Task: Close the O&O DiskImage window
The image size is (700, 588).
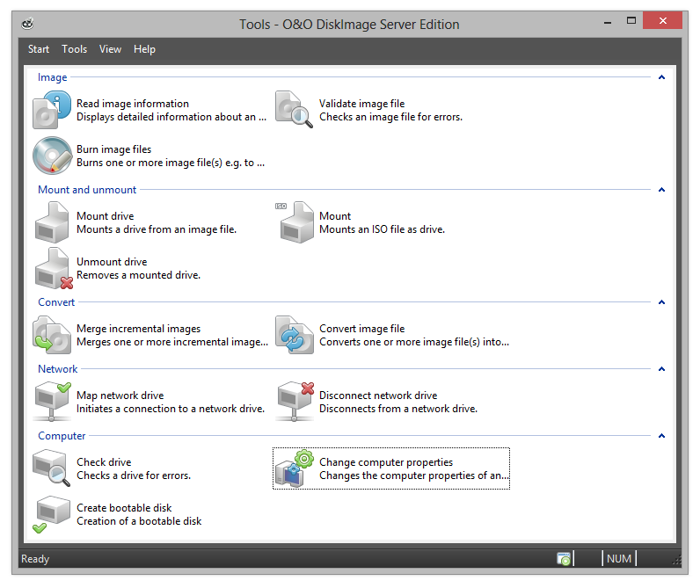Action: click(x=662, y=20)
